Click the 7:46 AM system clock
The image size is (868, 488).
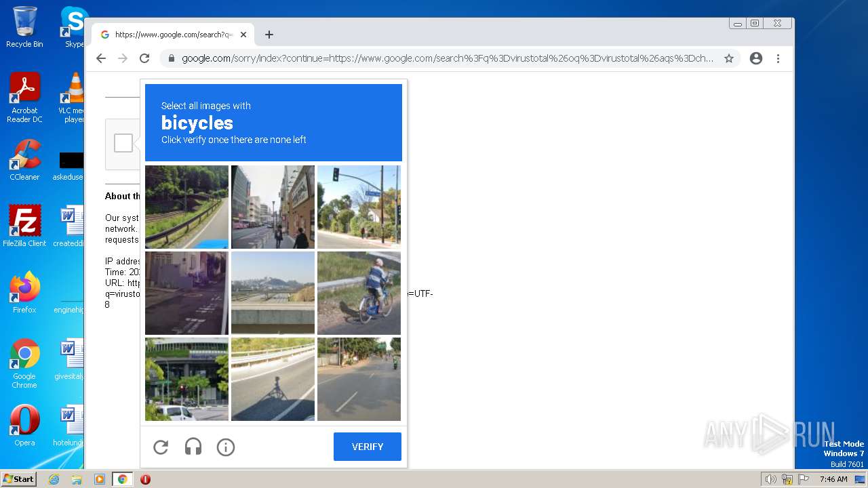pyautogui.click(x=833, y=479)
